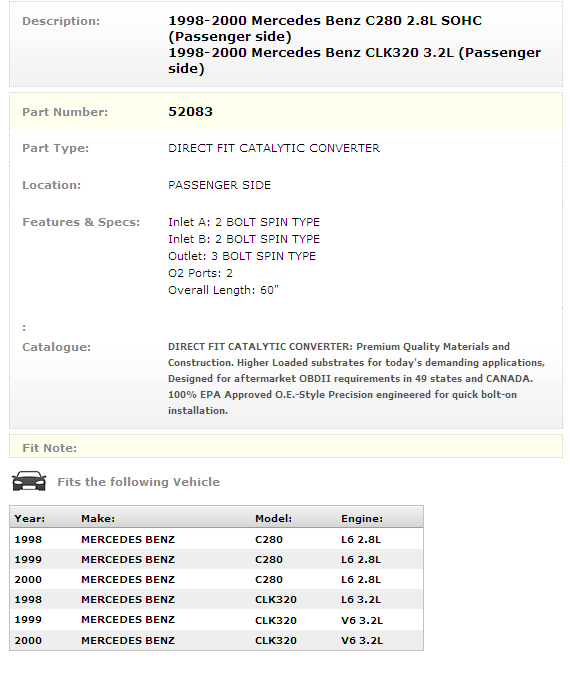Select the 2000 CLK320 V6 3.2L row
The image size is (570, 698).
pyautogui.click(x=216, y=640)
